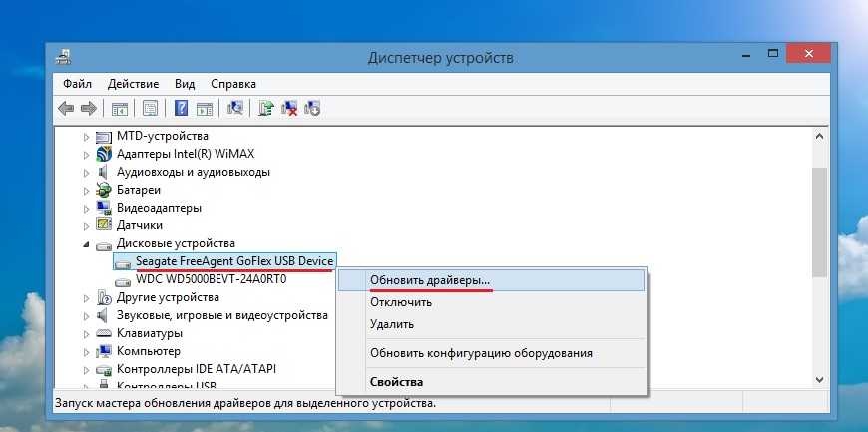This screenshot has width=868, height=432.
Task: Click the Properties sheet toolbar icon
Action: (x=150, y=108)
